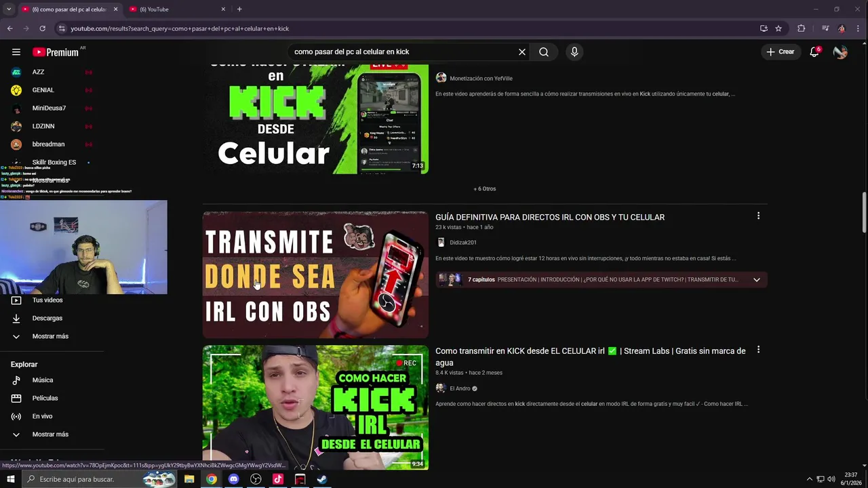Open El Andro channel avatar
The width and height of the screenshot is (868, 488).
pos(441,388)
